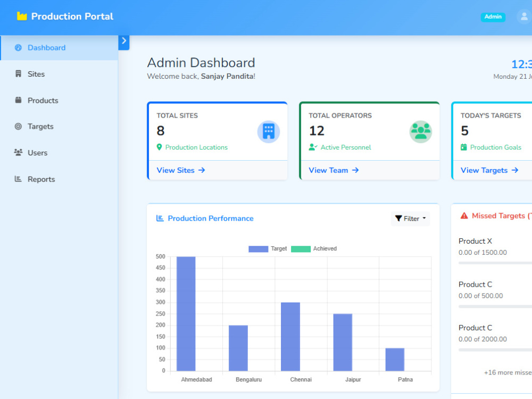This screenshot has height=399, width=532.
Task: Click the Sites building icon in sidebar
Action: pos(18,74)
